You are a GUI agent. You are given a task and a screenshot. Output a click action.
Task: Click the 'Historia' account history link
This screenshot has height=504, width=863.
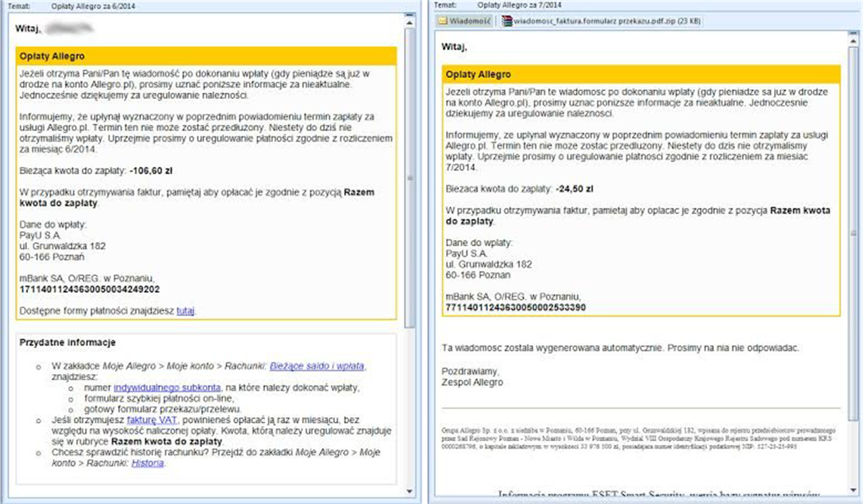[x=148, y=463]
